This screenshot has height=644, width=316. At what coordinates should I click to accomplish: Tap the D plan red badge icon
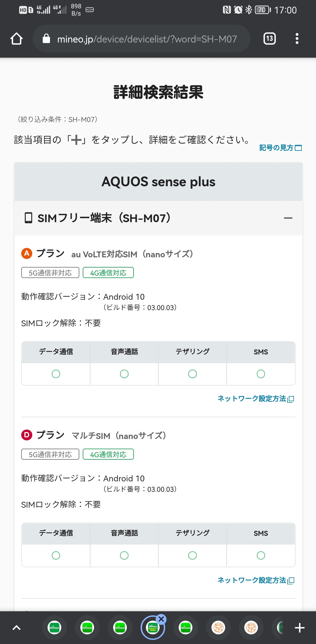pyautogui.click(x=27, y=435)
